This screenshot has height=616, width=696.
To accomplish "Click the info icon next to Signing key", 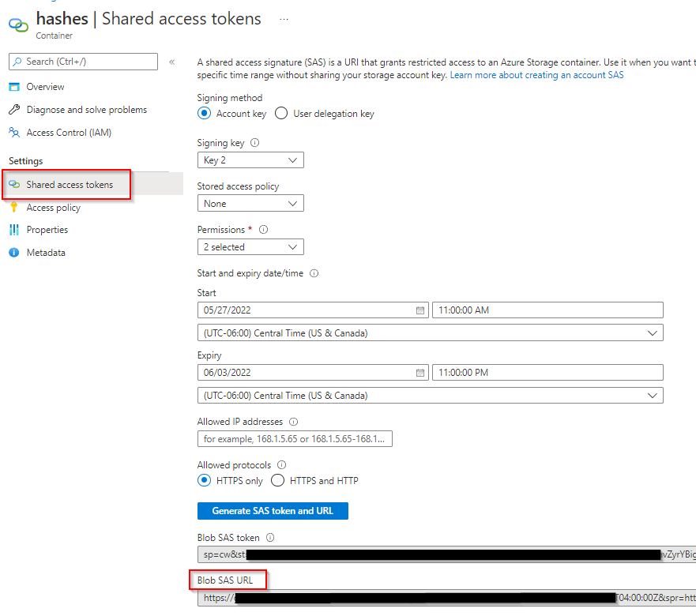I will click(254, 143).
